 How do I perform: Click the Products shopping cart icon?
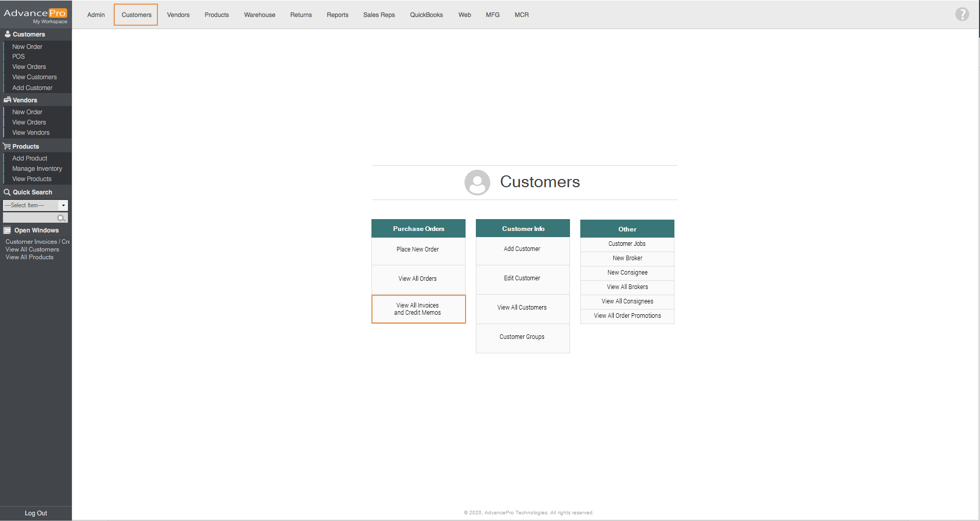(7, 146)
